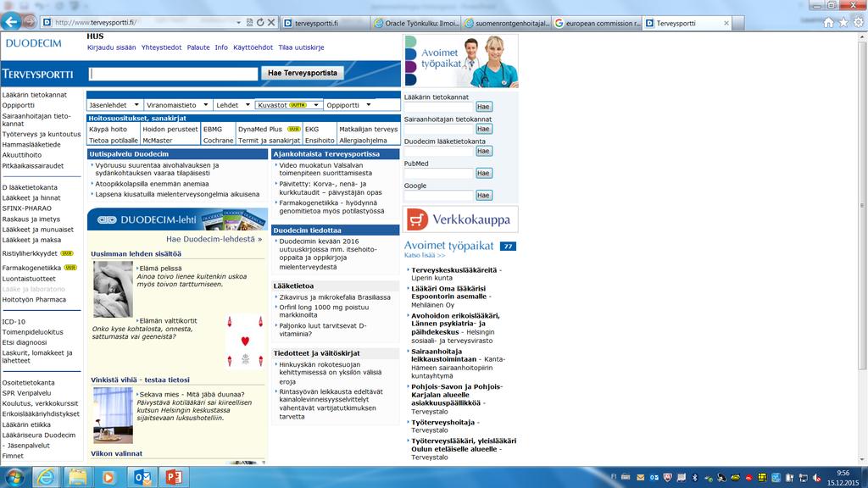Open the Hae Duodecim-lehdestä link
Screen dimensions: 868x488
[214, 239]
